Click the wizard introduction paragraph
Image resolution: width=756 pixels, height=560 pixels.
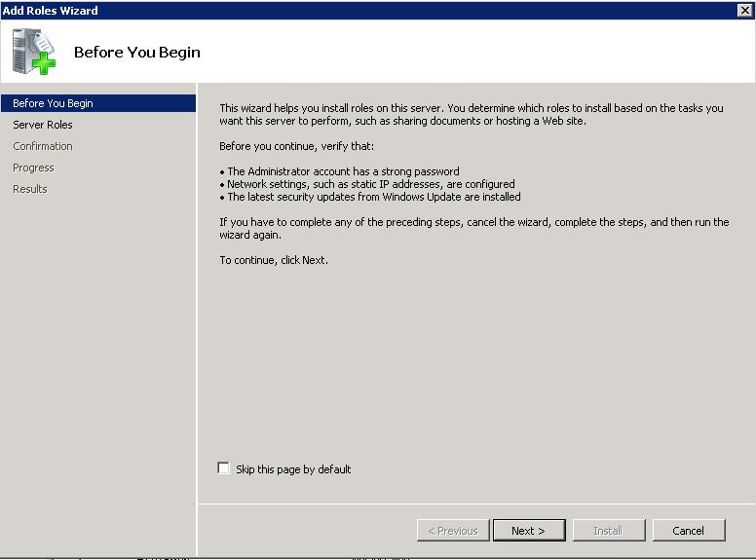click(x=472, y=115)
